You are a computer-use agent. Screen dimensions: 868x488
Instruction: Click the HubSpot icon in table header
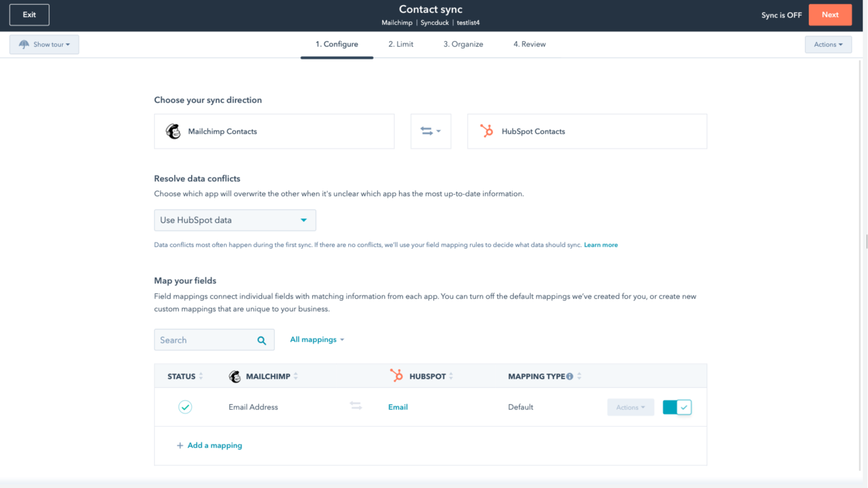pyautogui.click(x=397, y=376)
